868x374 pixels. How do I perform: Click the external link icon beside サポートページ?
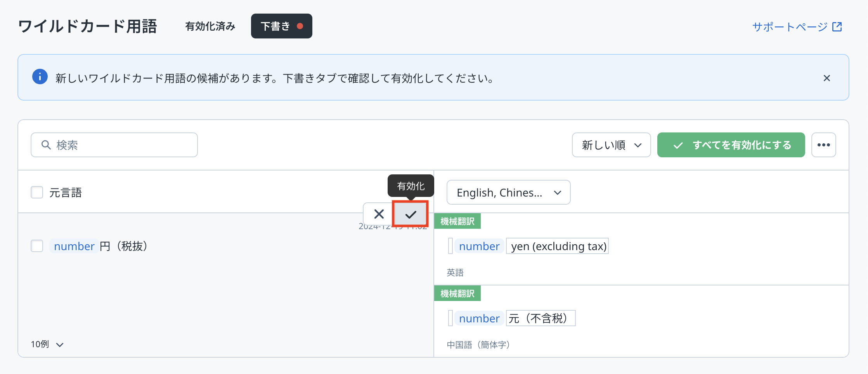(x=837, y=27)
